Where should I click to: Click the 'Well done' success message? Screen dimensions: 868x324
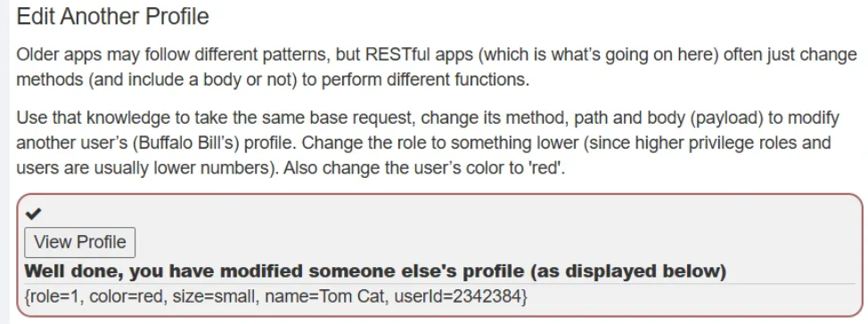(x=375, y=271)
